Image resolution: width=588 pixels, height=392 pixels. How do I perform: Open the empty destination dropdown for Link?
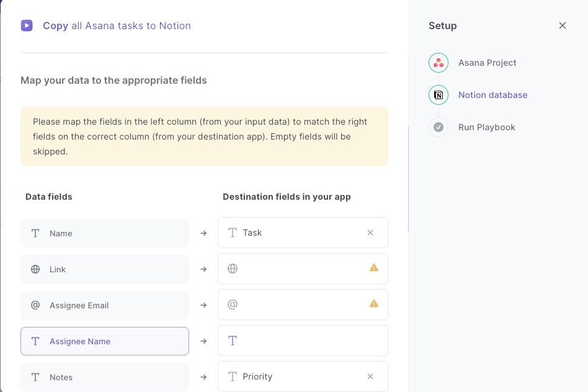pyautogui.click(x=303, y=269)
